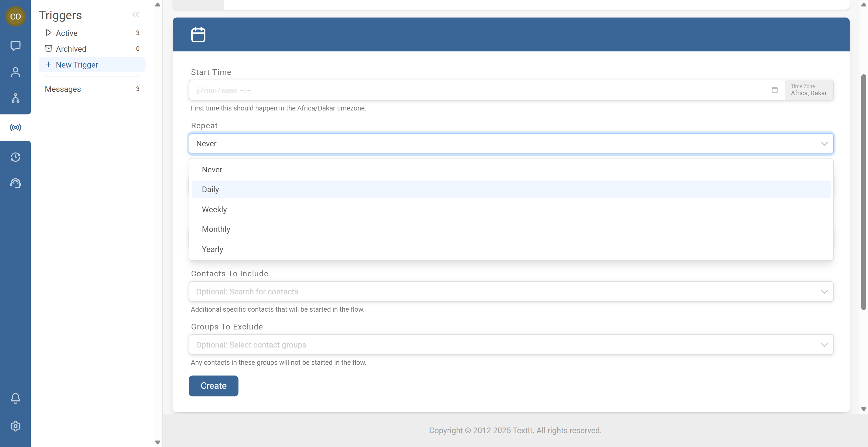Image resolution: width=868 pixels, height=447 pixels.
Task: Open the messages chat bubble icon
Action: click(15, 45)
